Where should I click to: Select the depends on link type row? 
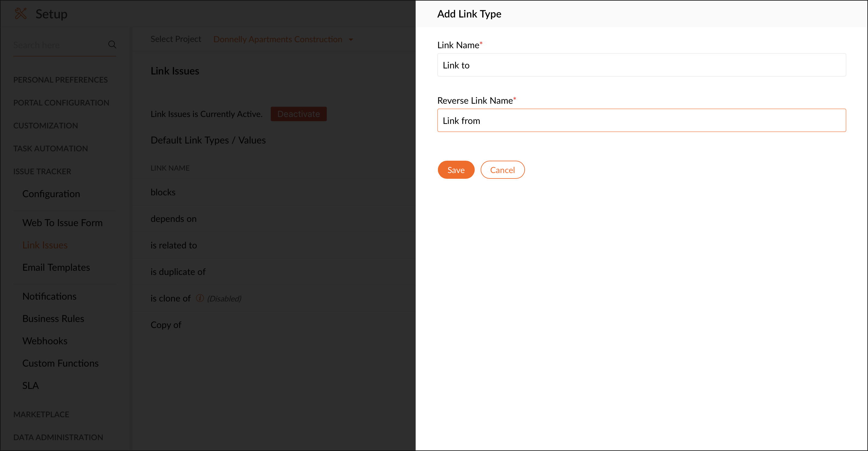(x=273, y=219)
